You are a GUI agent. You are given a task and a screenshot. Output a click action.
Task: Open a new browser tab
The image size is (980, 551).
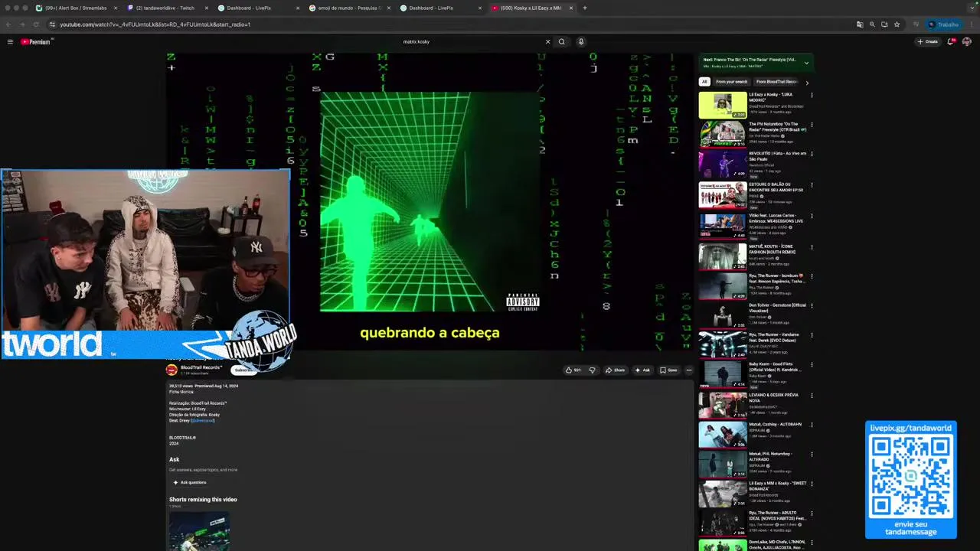585,8
